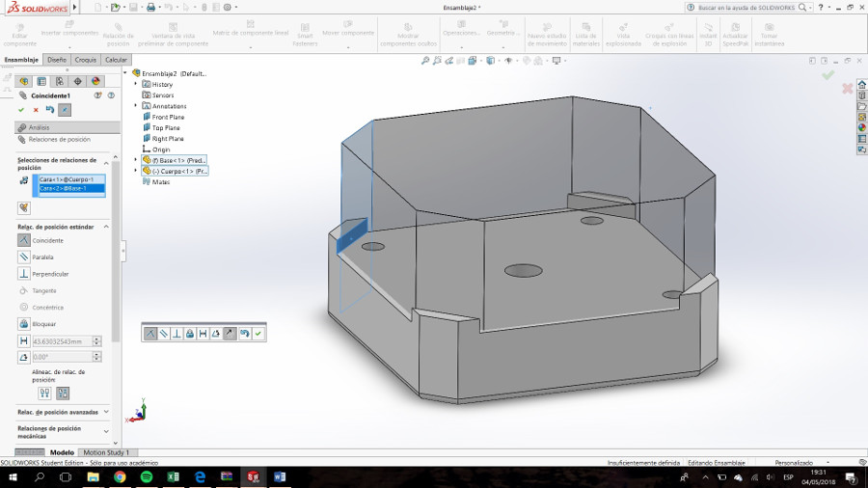Screen dimensions: 868x488
Task: Select anti-aligned mate alignment button
Action: pos(63,393)
